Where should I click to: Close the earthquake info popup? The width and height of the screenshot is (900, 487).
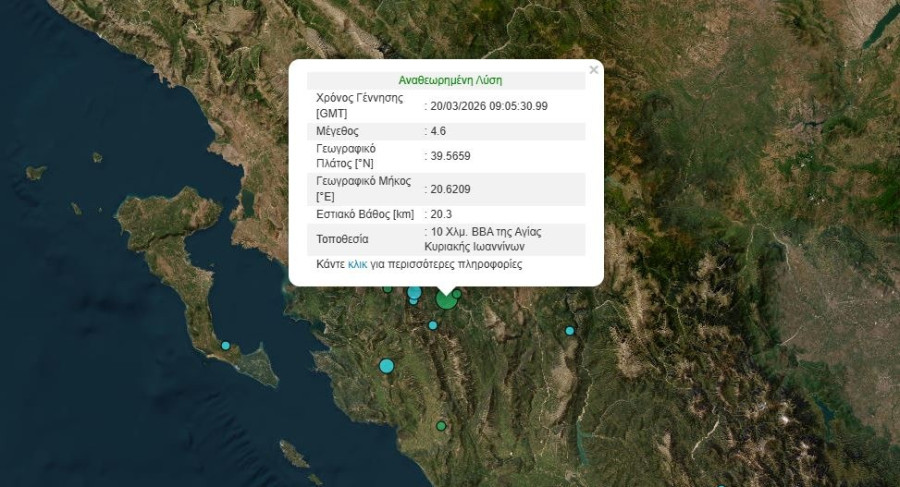[x=594, y=70]
